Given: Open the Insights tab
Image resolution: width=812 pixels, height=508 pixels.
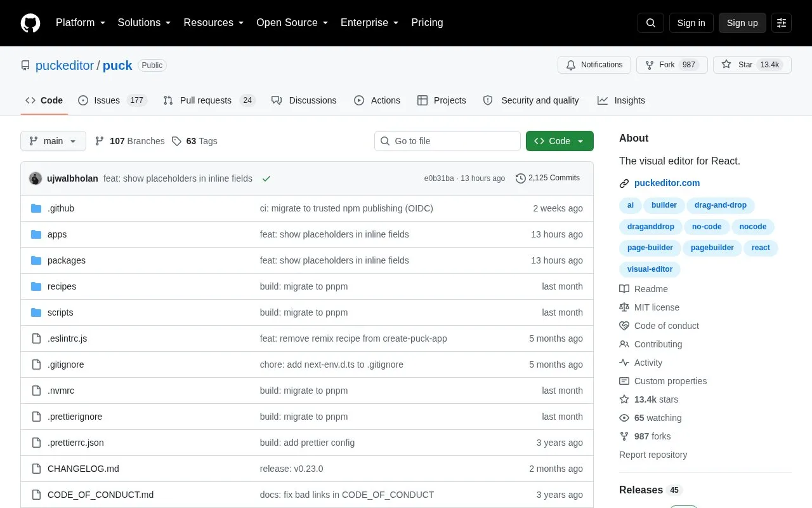Looking at the screenshot, I should pos(621,100).
